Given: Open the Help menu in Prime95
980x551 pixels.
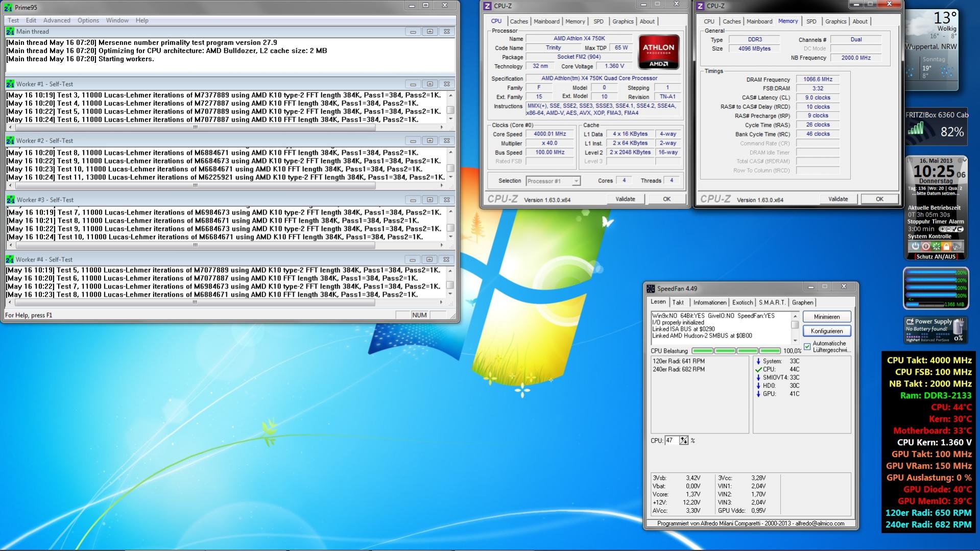Looking at the screenshot, I should pos(142,20).
